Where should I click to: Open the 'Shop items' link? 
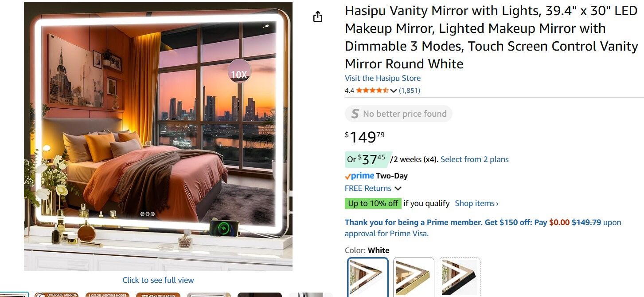477,203
